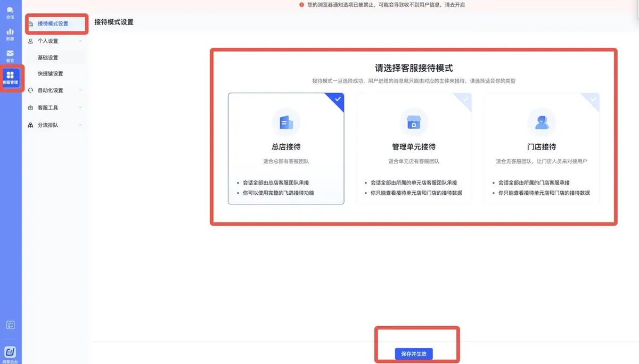Open 分流排队 menu label
This screenshot has height=364, width=639.
click(x=48, y=125)
